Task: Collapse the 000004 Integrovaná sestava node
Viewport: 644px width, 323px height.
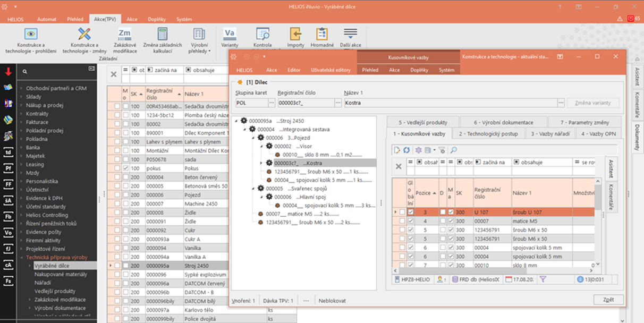Action: (x=245, y=129)
